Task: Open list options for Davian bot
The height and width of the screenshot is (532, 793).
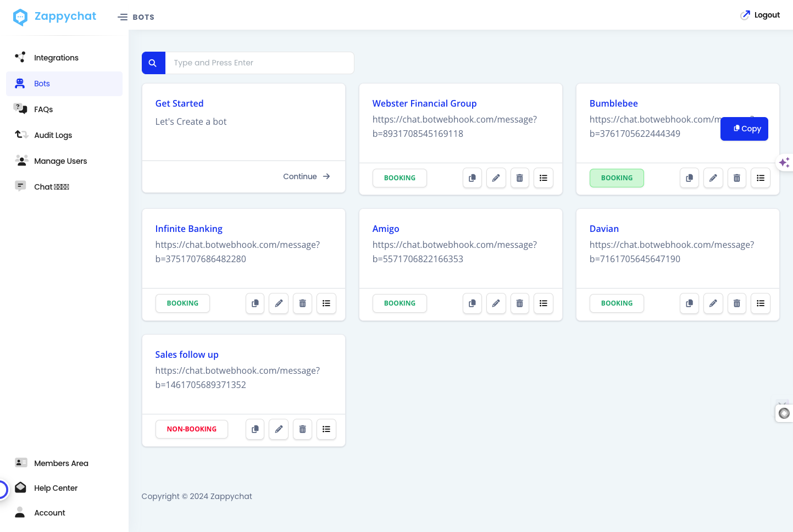Action: point(761,303)
